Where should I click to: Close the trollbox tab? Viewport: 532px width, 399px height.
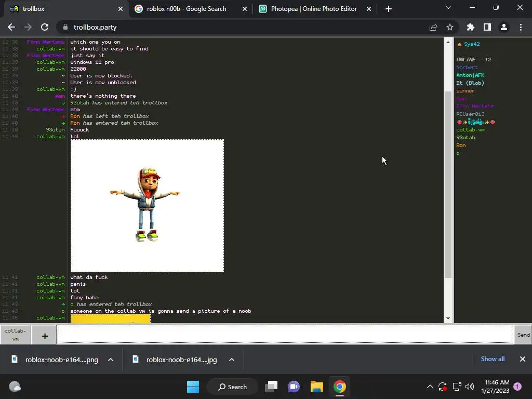pos(121,9)
